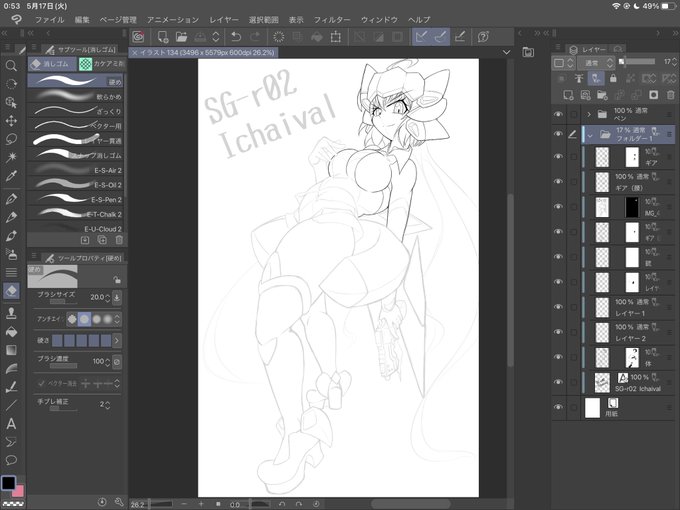Expand the ペン layer folder

(x=589, y=114)
